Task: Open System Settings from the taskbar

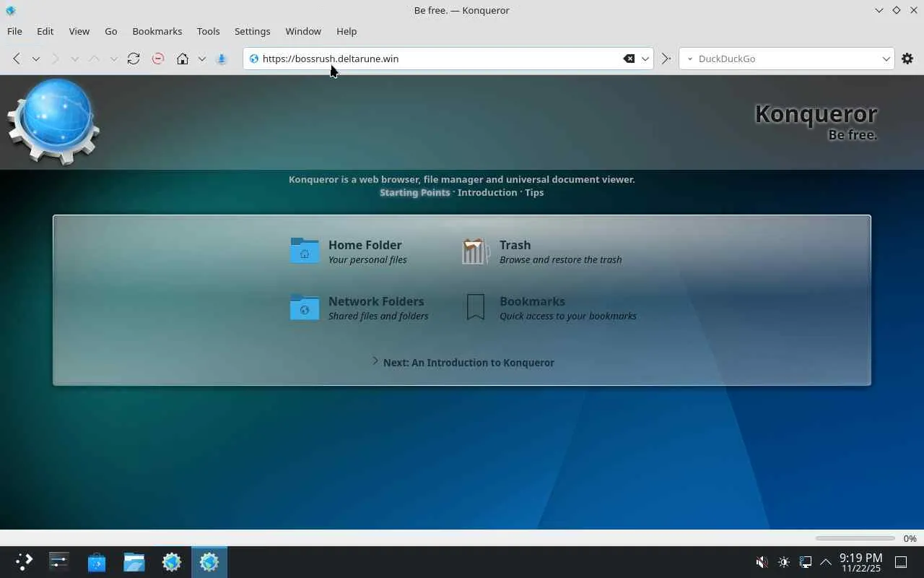Action: click(x=58, y=562)
